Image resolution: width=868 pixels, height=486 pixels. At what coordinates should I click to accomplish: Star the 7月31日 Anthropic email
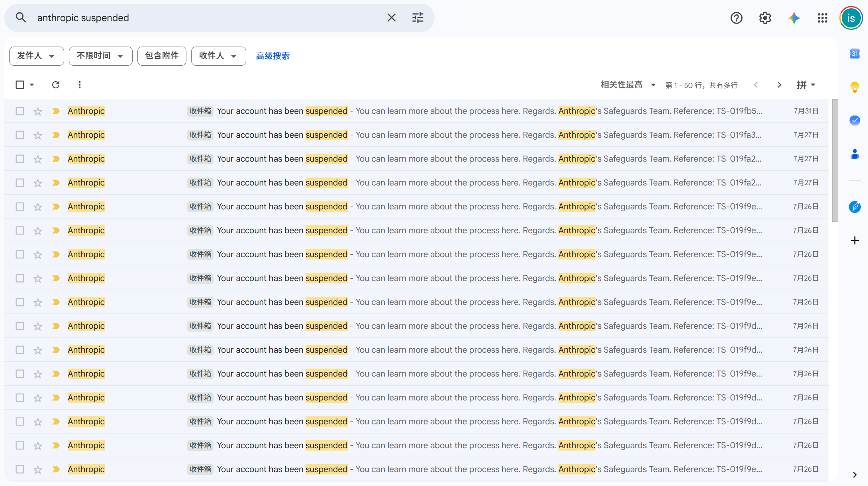(x=38, y=111)
